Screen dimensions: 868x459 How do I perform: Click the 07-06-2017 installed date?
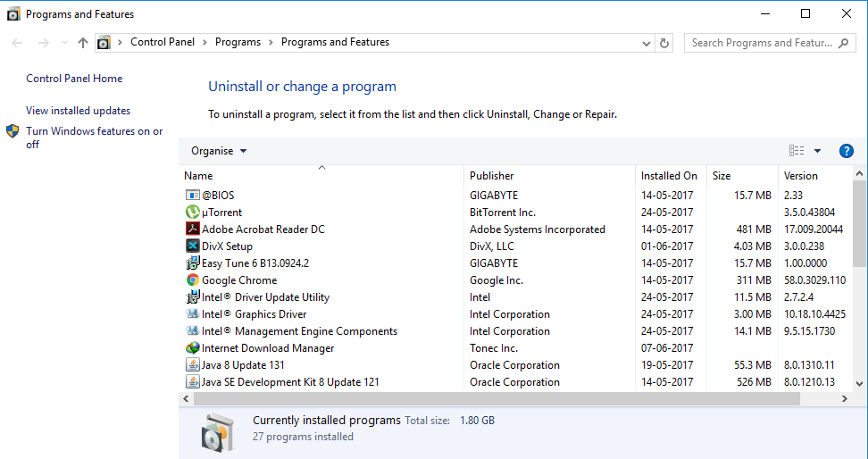pyautogui.click(x=667, y=348)
